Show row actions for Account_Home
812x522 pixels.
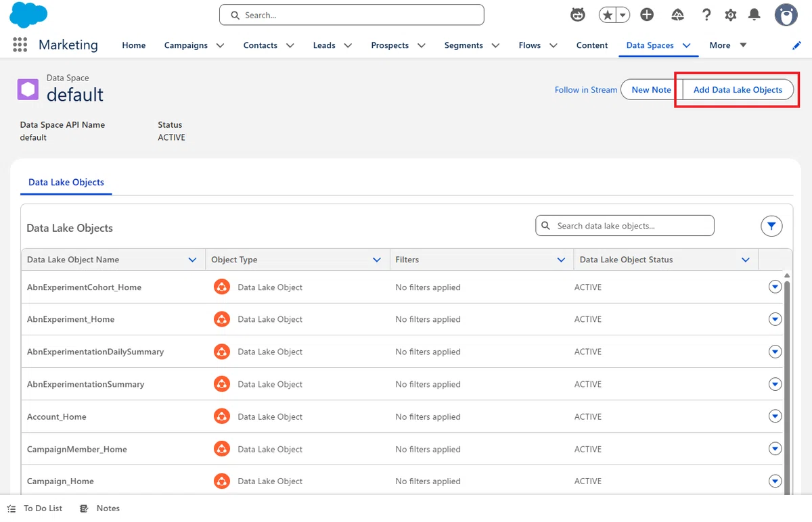pos(775,417)
